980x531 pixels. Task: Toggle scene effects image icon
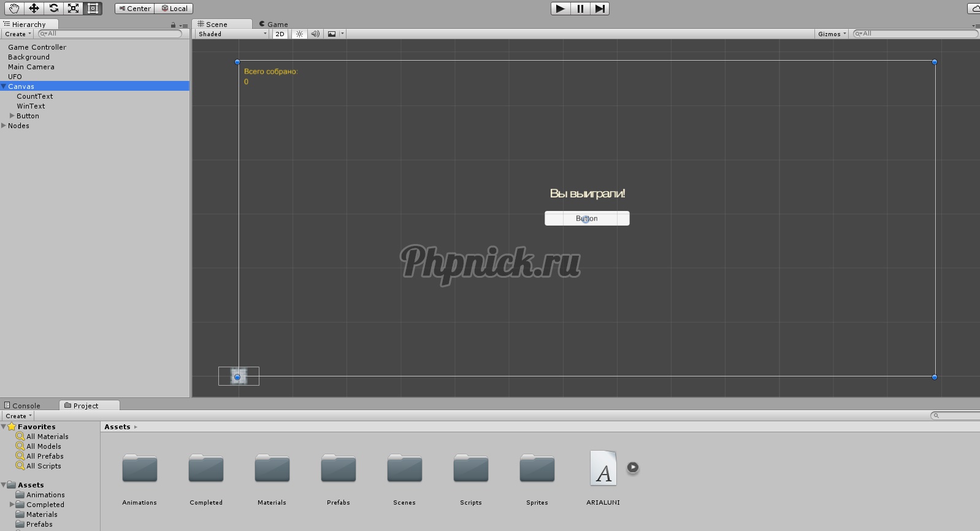[332, 34]
